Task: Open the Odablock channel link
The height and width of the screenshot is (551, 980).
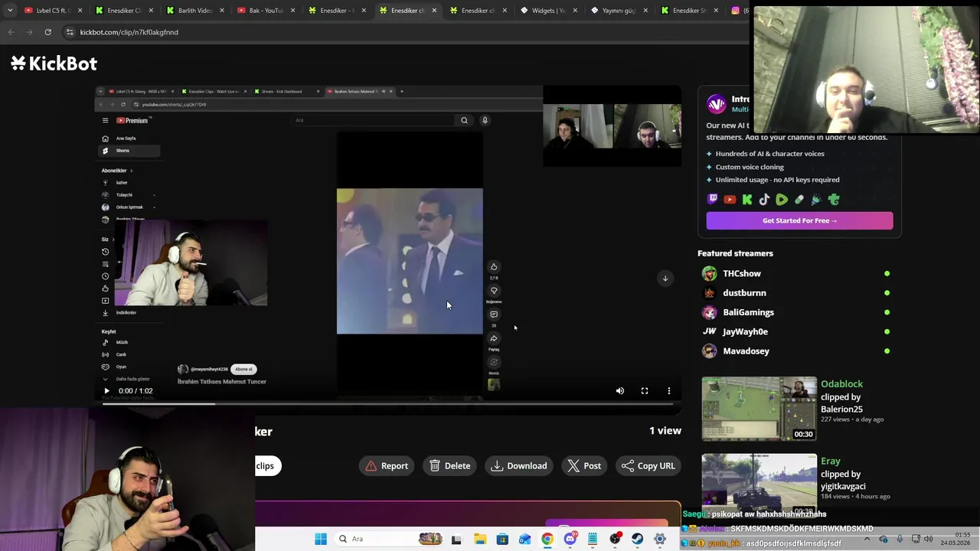Action: [841, 384]
